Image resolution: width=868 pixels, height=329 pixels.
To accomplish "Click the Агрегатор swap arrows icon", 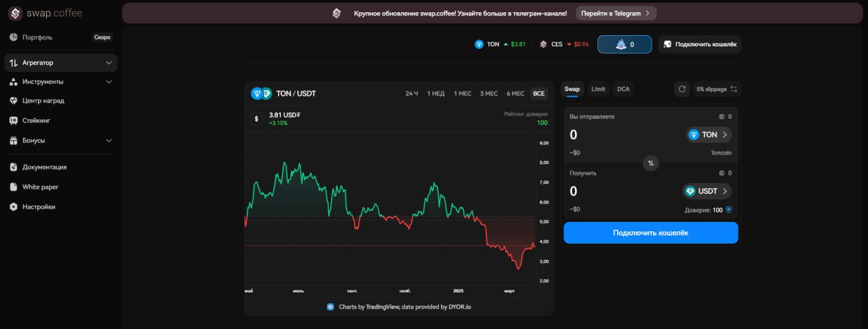I will tap(14, 63).
